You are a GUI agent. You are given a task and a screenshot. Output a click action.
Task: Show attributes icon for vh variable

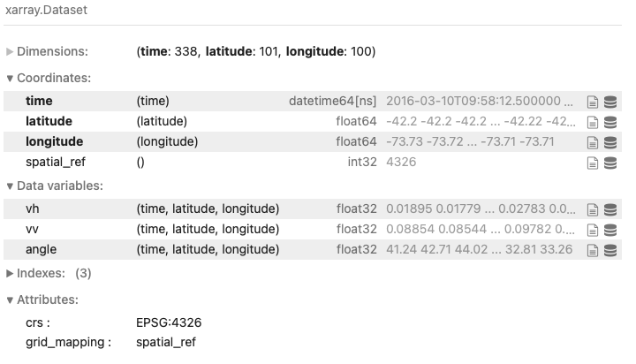(x=592, y=209)
